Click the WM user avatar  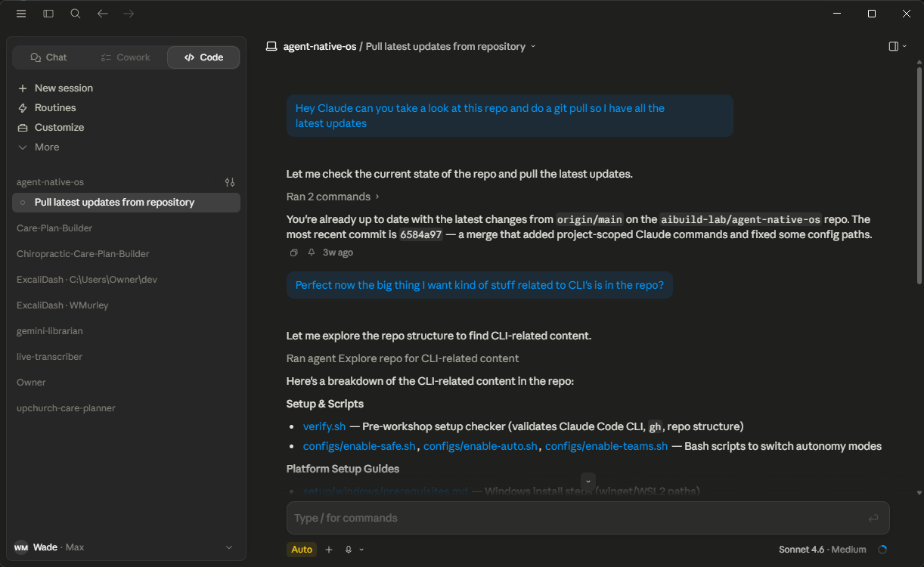[x=21, y=547]
